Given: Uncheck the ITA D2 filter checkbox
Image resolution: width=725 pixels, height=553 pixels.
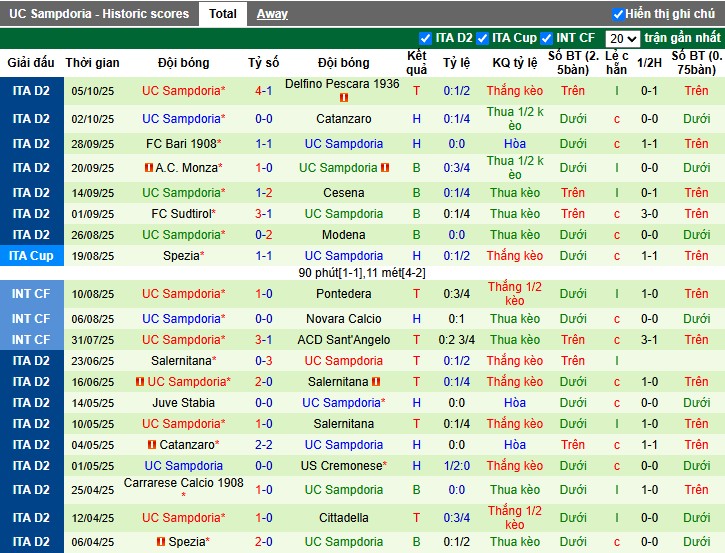Looking at the screenshot, I should [425, 38].
